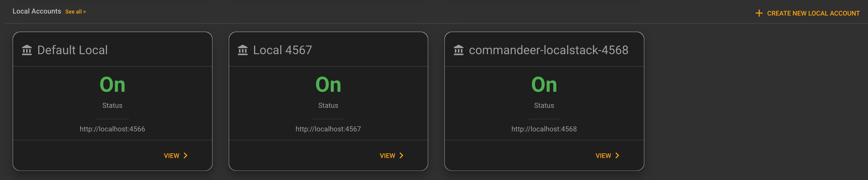Click the commandeer-localstack-4568 card title
Screen dimensions: 868x180
pos(549,50)
